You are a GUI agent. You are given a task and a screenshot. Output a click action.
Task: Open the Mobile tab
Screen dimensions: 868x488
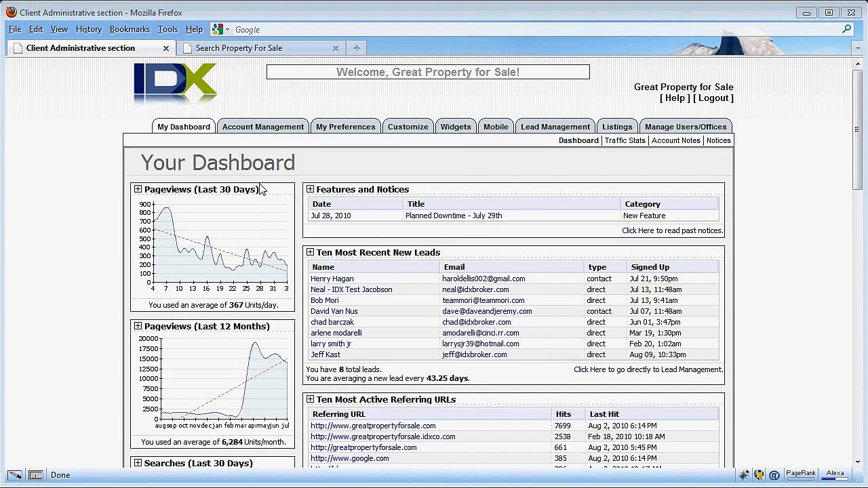point(496,127)
